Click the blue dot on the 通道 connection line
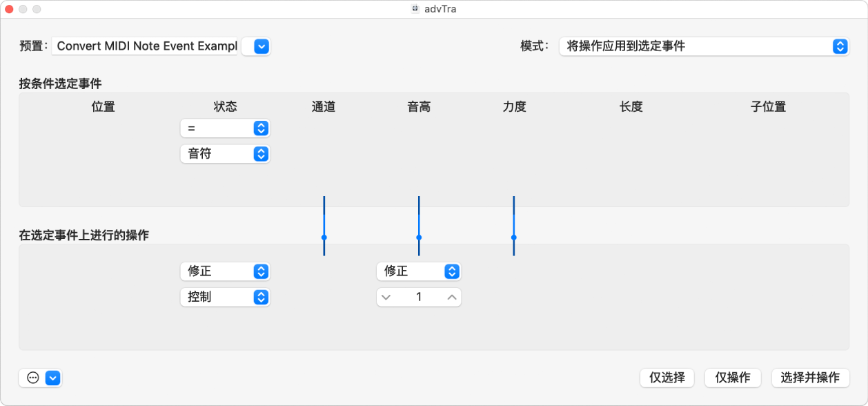 pos(323,238)
